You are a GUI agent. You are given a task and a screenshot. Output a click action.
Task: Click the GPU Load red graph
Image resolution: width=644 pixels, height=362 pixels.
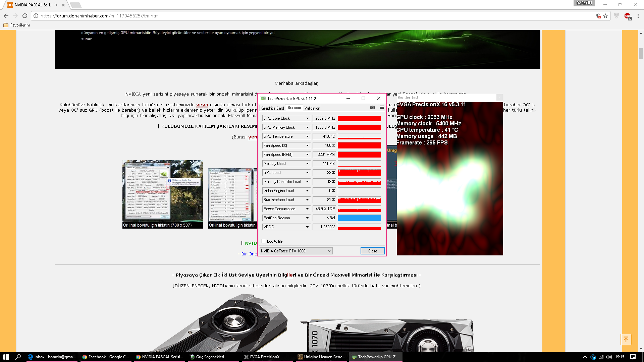tap(359, 173)
